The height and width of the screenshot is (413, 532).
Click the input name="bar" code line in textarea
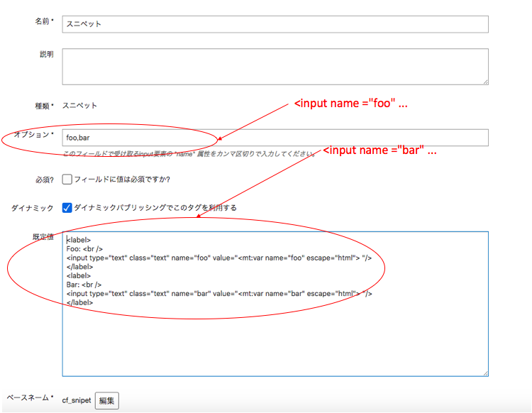tap(219, 294)
